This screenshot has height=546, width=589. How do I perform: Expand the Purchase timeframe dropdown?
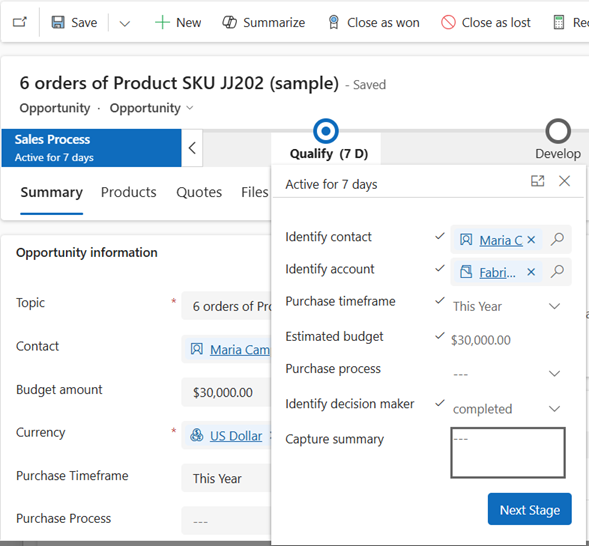[554, 306]
